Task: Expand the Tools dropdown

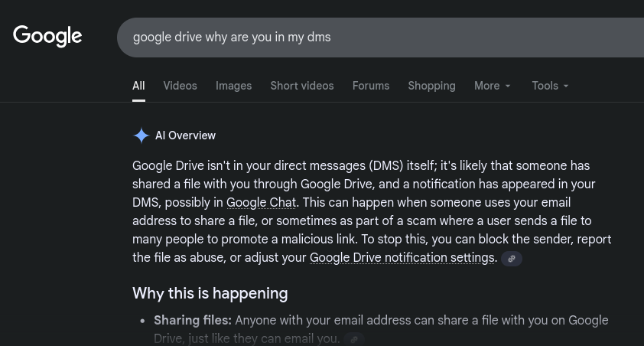Action: [x=550, y=86]
